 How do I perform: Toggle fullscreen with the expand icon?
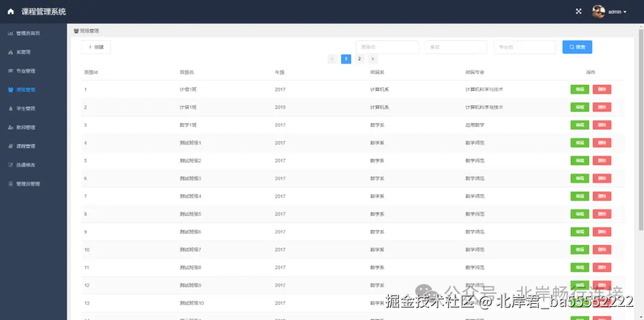[x=578, y=11]
